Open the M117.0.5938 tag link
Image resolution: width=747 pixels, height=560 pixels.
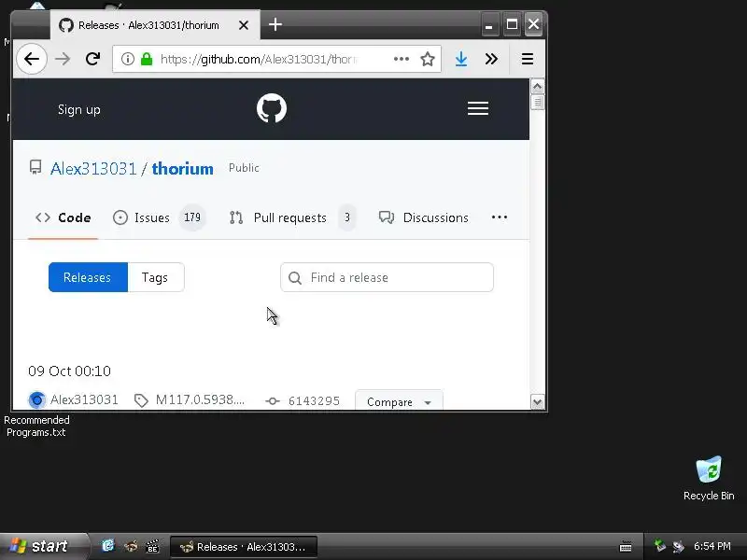tap(200, 399)
